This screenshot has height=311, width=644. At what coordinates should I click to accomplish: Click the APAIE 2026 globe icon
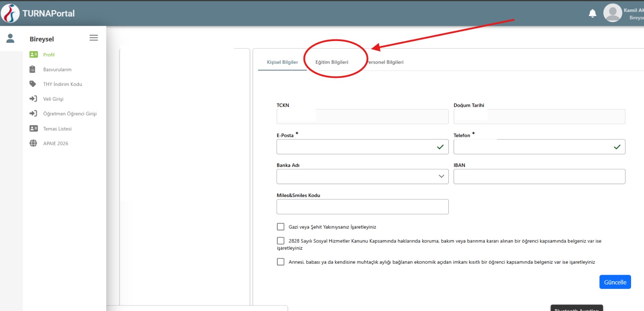(33, 143)
